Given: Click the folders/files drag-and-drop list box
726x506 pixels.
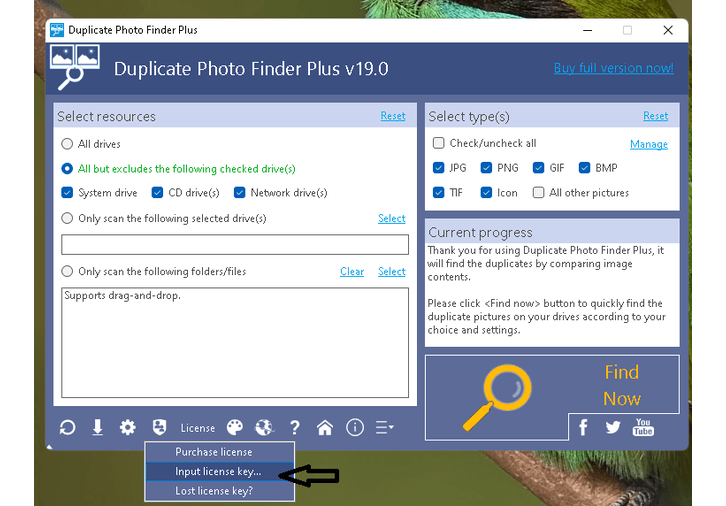Looking at the screenshot, I should pos(235,343).
